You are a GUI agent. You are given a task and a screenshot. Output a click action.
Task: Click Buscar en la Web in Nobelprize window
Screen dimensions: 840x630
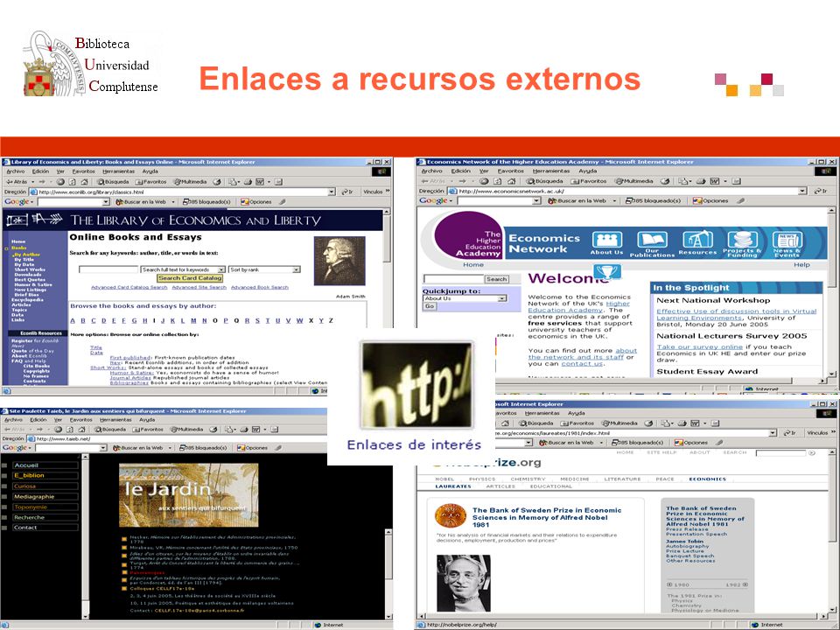[x=567, y=443]
